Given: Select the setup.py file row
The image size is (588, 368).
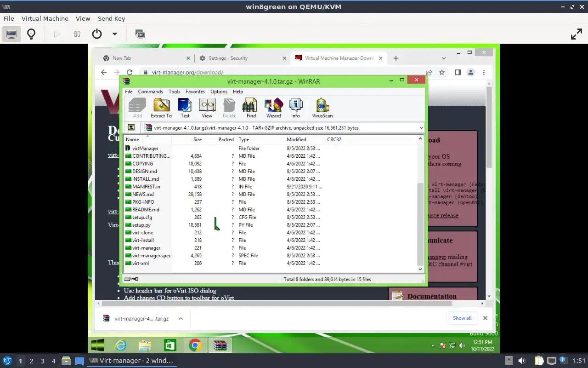Looking at the screenshot, I should tap(271, 225).
